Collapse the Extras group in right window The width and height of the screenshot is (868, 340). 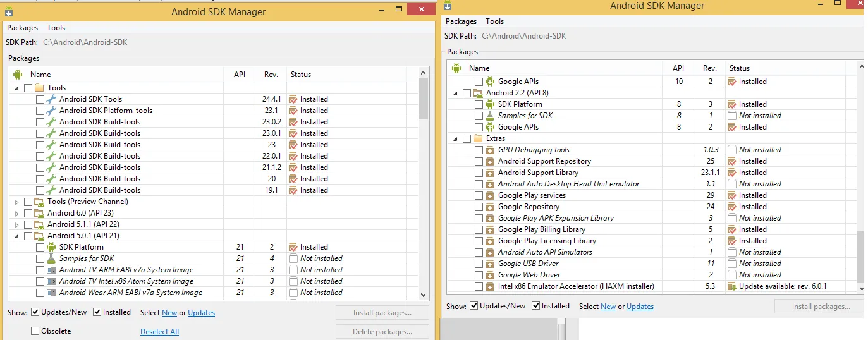coord(455,138)
